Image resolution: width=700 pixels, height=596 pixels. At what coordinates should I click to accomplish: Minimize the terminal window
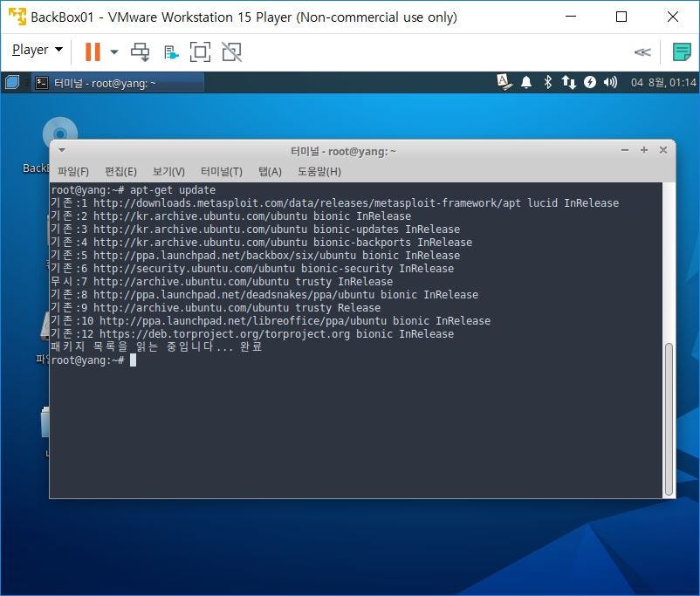[x=625, y=150]
